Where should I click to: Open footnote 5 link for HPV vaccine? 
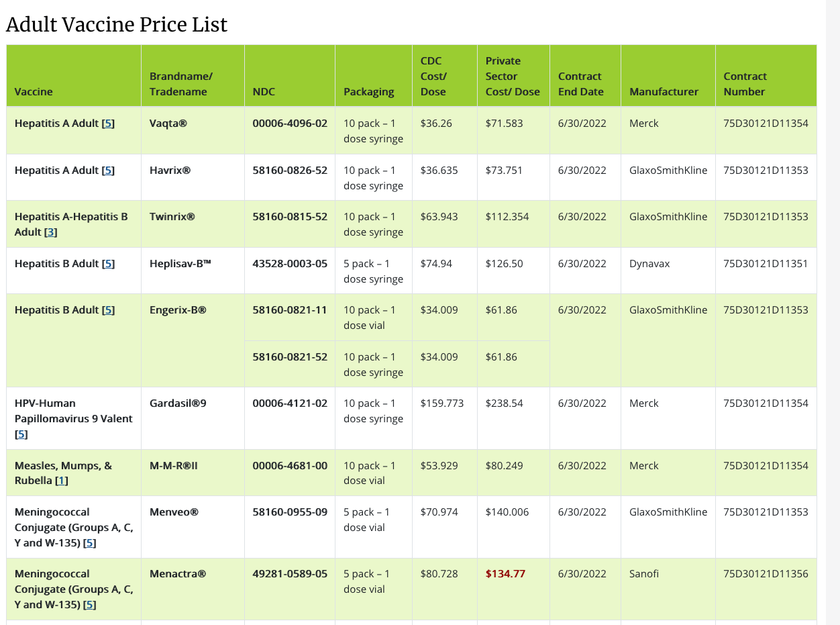21,434
